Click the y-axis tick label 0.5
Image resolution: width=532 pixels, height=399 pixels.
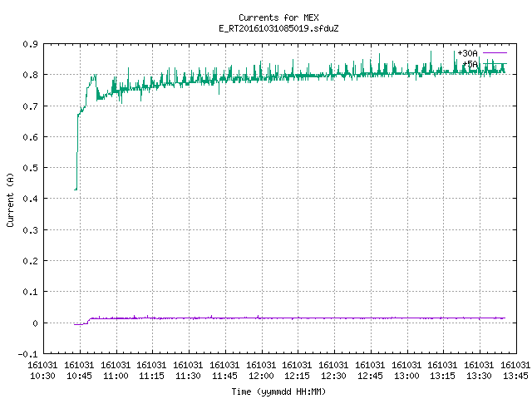30,168
